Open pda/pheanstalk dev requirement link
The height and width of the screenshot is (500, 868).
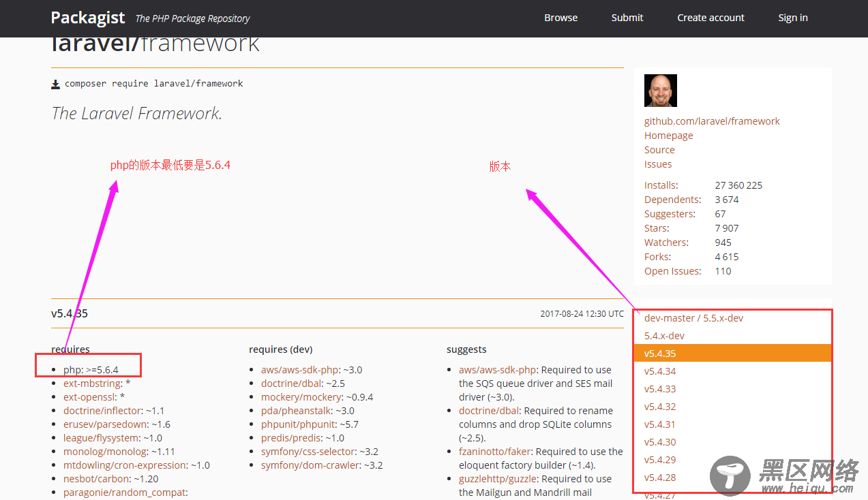(297, 411)
